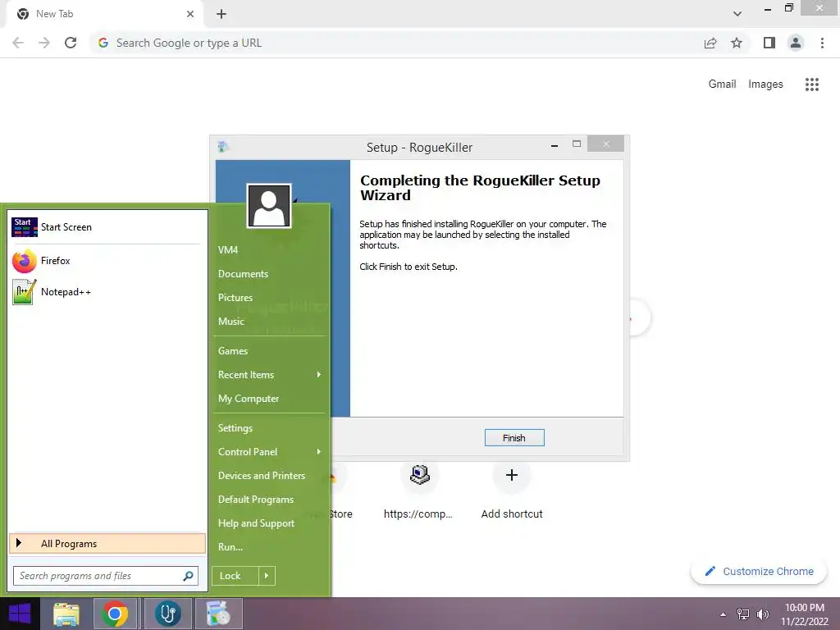Show hidden system tray icons
Viewport: 840px width, 630px height.
pyautogui.click(x=724, y=614)
